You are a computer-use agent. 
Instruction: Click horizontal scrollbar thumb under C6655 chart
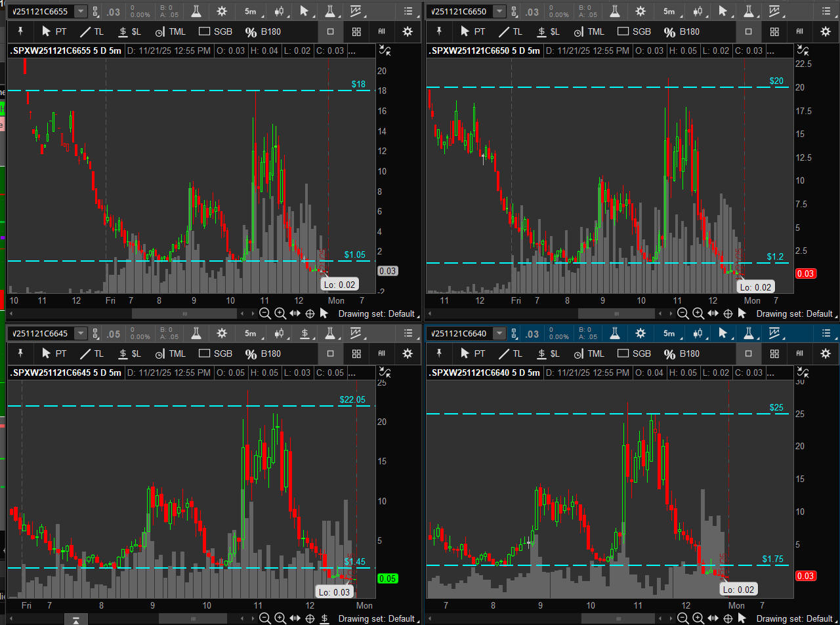tap(184, 313)
